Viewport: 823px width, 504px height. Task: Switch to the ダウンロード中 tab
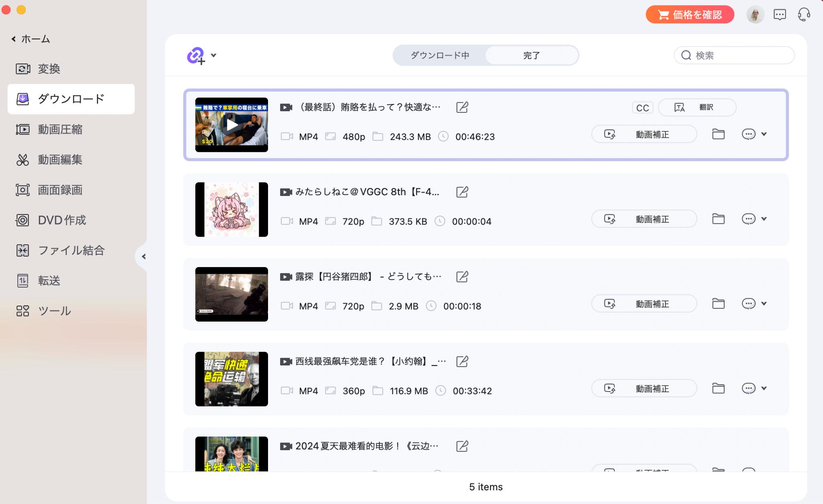440,55
